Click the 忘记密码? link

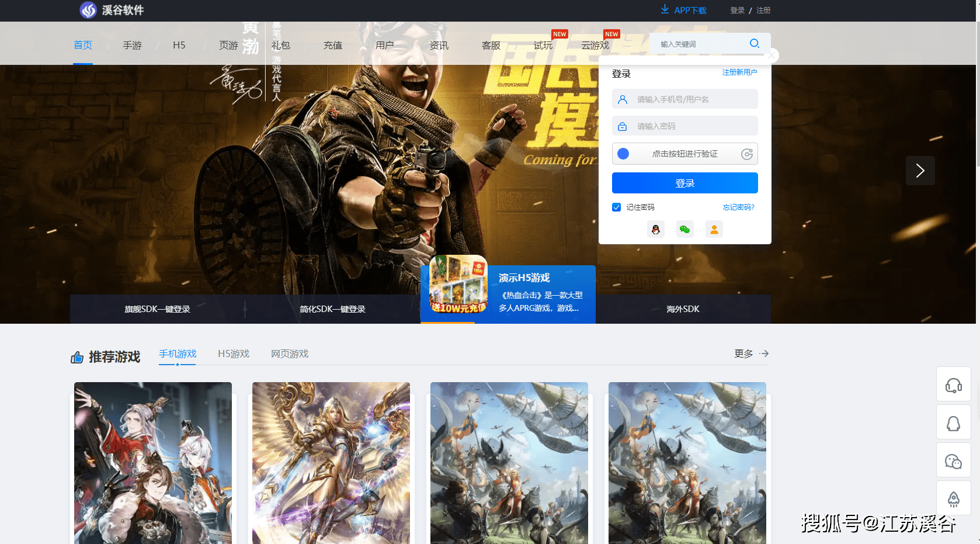pyautogui.click(x=738, y=207)
